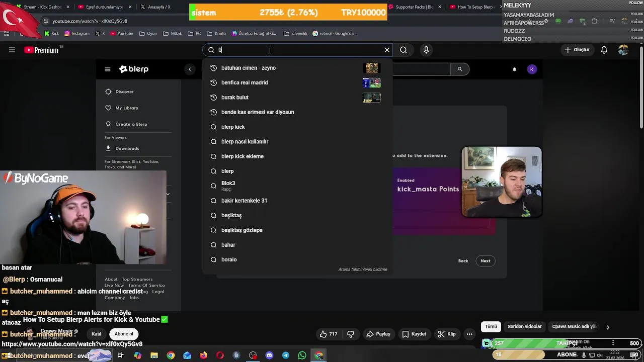Image resolution: width=644 pixels, height=362 pixels.
Task: Open My Library in Blerp sidebar
Action: pos(121,108)
